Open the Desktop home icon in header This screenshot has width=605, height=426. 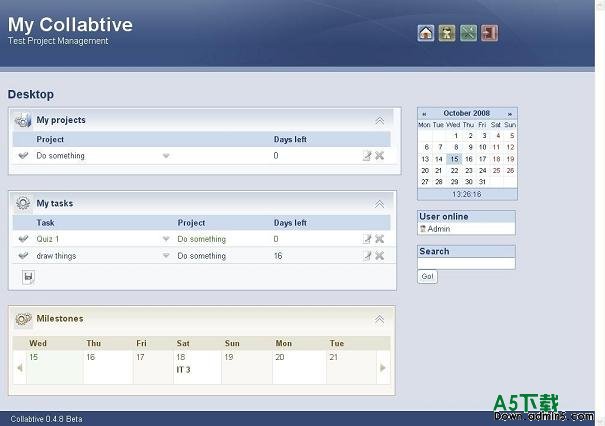[426, 33]
